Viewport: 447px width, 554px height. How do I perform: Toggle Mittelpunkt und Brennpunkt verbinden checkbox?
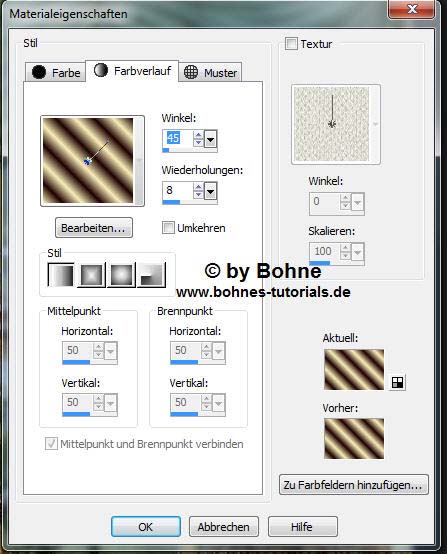pyautogui.click(x=51, y=443)
